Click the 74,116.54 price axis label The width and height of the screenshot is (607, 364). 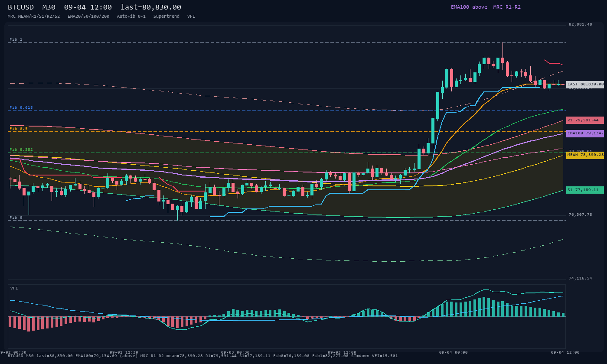pos(581,278)
